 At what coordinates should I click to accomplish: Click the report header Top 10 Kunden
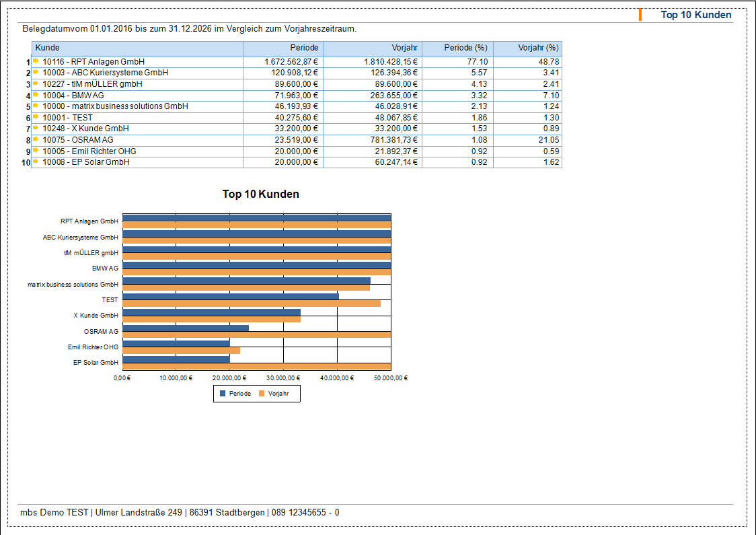(x=695, y=15)
